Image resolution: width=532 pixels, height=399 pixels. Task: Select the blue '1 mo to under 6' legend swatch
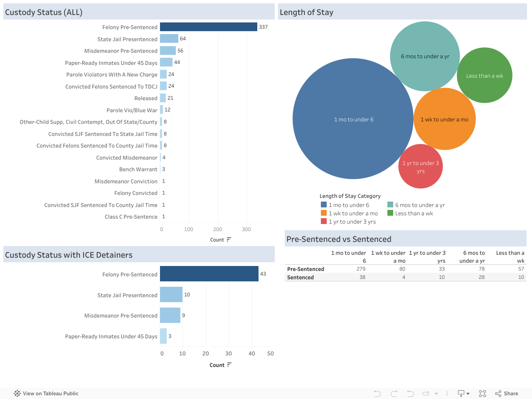click(x=323, y=205)
